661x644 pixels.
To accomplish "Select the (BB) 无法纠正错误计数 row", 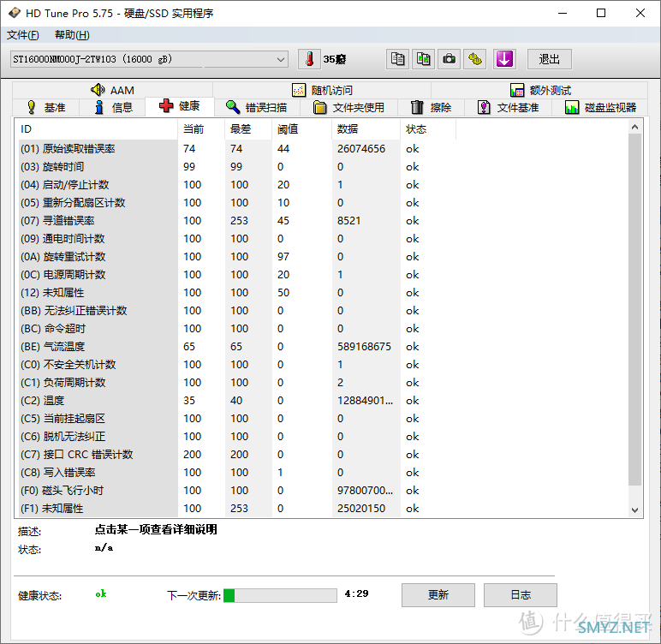I will pos(237,311).
